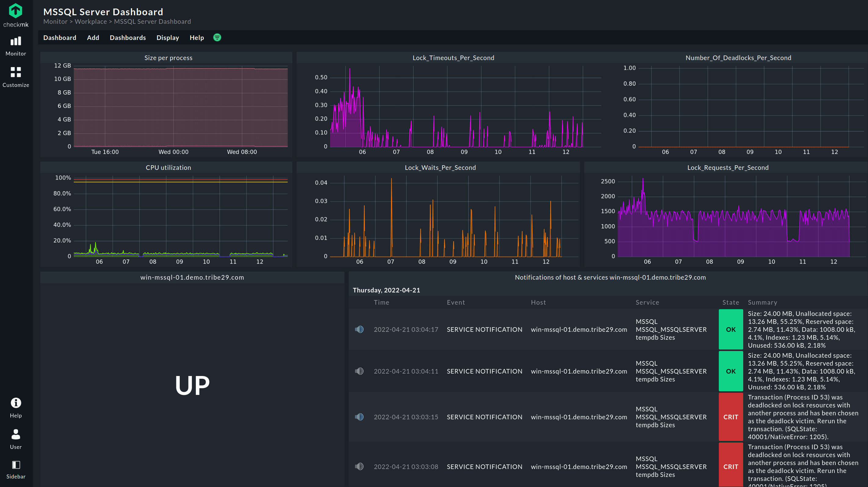
Task: Click the Workplace breadcrumb link
Action: (x=91, y=22)
